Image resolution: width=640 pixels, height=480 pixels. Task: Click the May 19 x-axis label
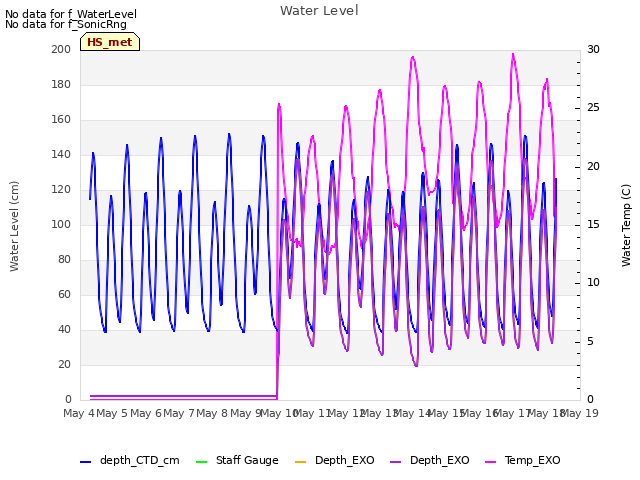click(580, 413)
